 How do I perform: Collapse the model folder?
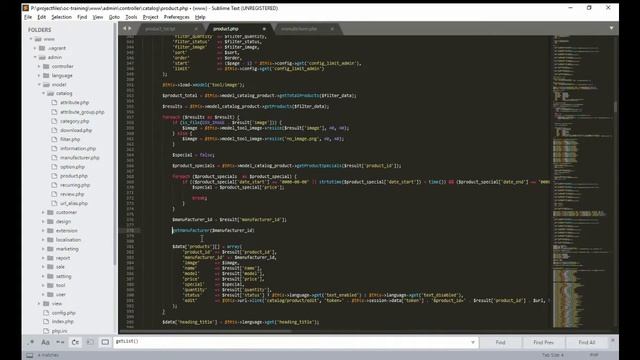coord(39,84)
